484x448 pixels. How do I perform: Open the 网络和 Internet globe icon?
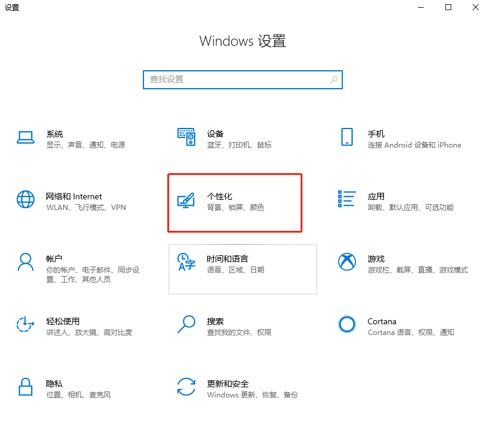click(26, 199)
